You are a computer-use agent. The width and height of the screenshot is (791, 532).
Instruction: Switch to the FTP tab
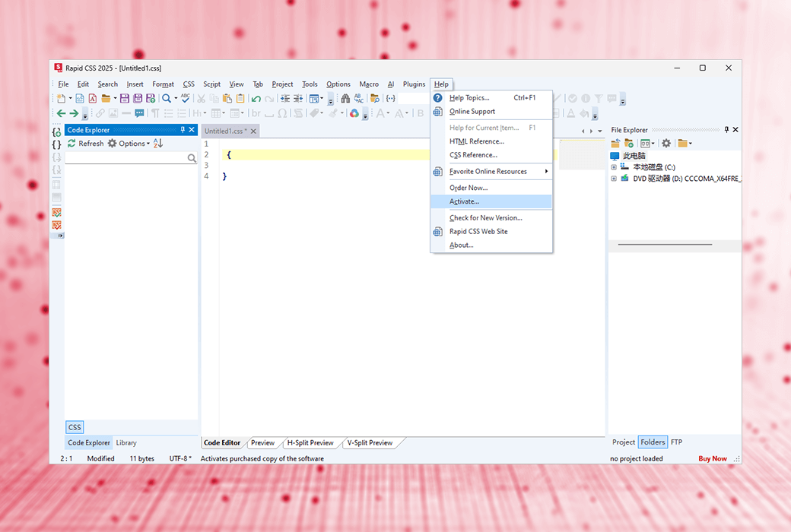(676, 442)
